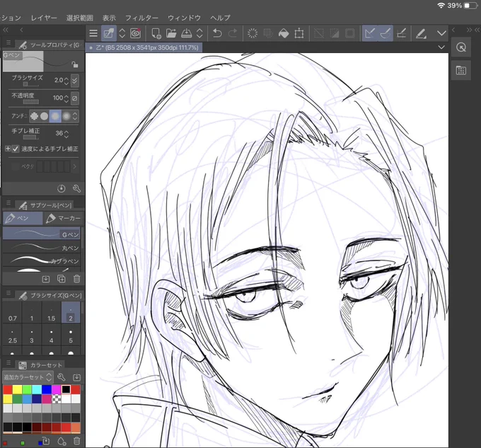481x448 pixels.
Task: Select 丸ペン sub tool
Action: click(x=41, y=246)
